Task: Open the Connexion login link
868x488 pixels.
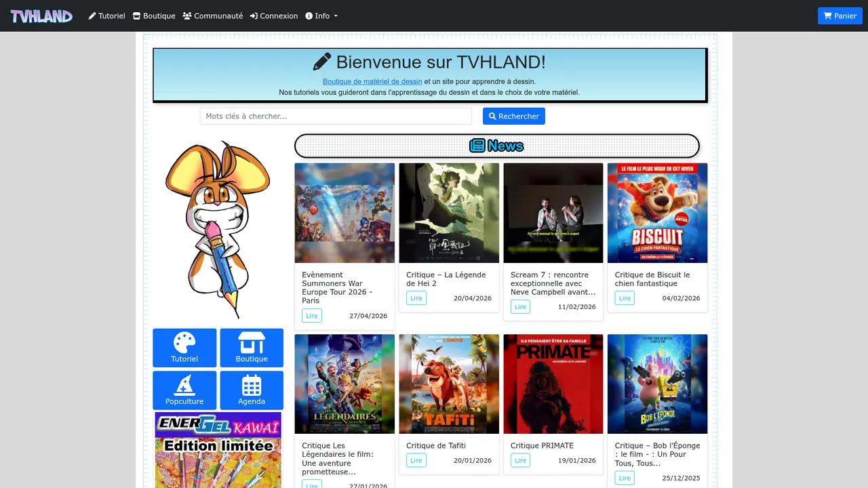Action: tap(274, 16)
